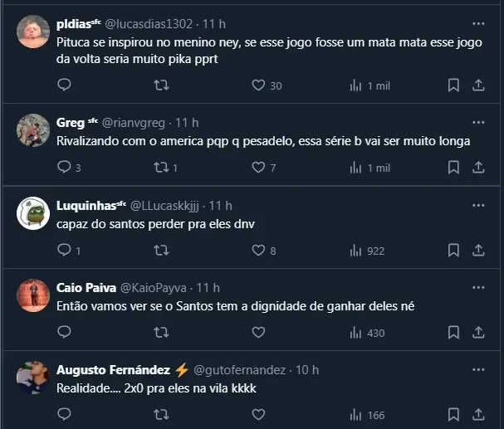Image resolution: width=504 pixels, height=429 pixels.
Task: Retweet Greg's tweet about america
Action: (x=162, y=168)
